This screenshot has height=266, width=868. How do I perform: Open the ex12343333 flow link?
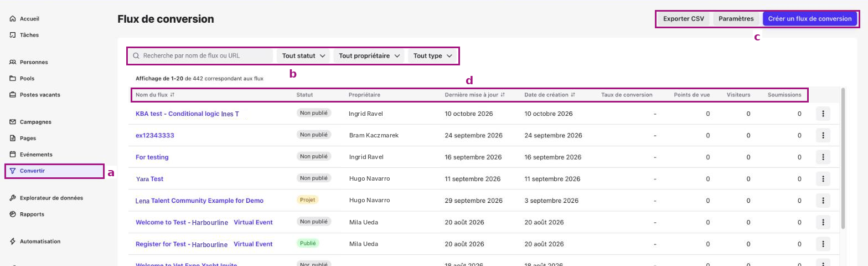pyautogui.click(x=155, y=135)
